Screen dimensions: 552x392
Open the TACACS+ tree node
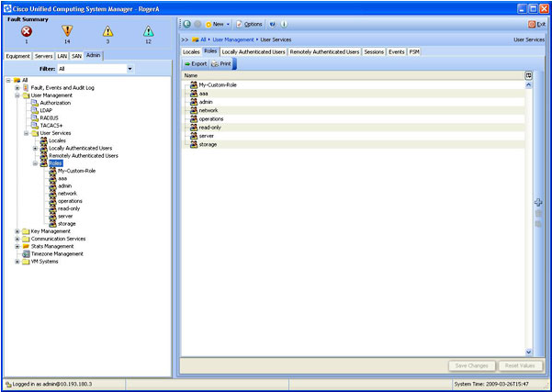(x=47, y=125)
